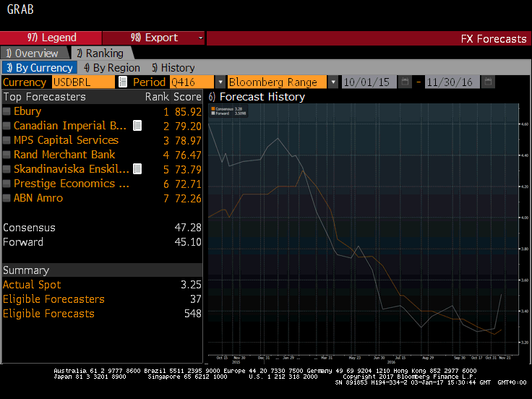Click Skandinaviska score 73.79

coord(188,169)
